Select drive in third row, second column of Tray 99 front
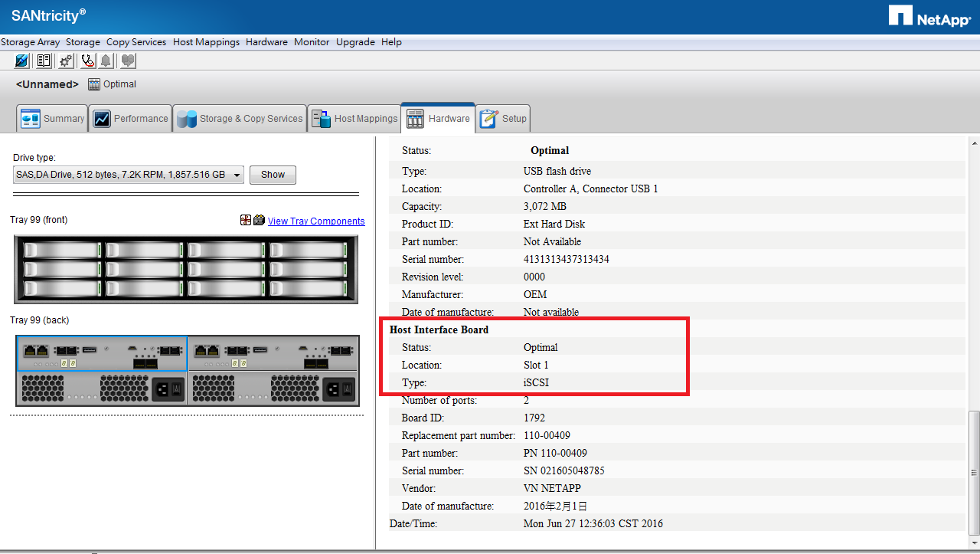 (145, 288)
